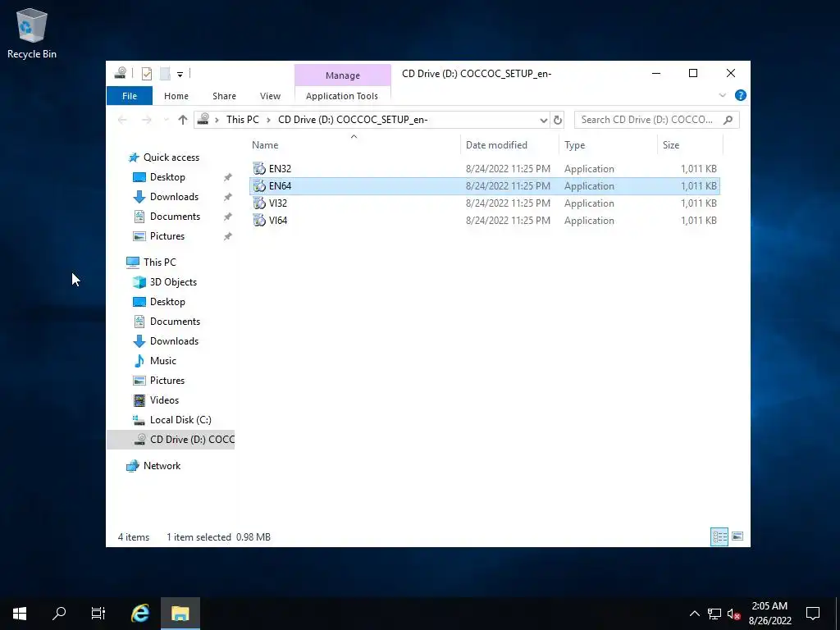The width and height of the screenshot is (840, 630).
Task: Click CD Drive (D:) breadcrumb in address bar
Action: point(353,120)
